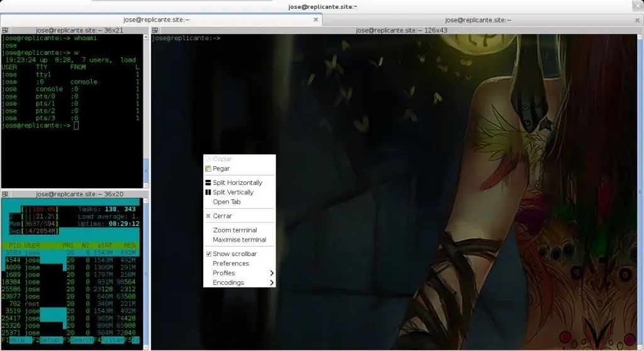This screenshot has width=644, height=351.
Task: Click the Split Horizontally icon in context menu
Action: click(208, 182)
